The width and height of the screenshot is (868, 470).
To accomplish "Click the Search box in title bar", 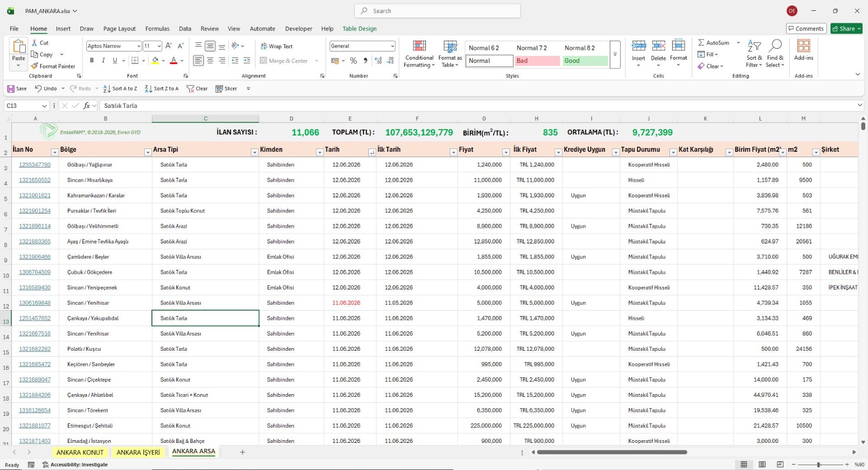I will [x=437, y=11].
